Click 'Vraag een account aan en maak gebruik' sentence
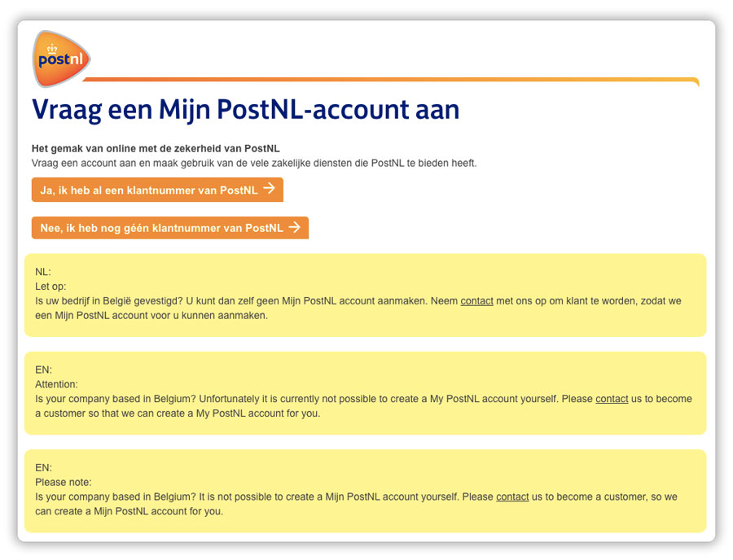 tap(254, 163)
